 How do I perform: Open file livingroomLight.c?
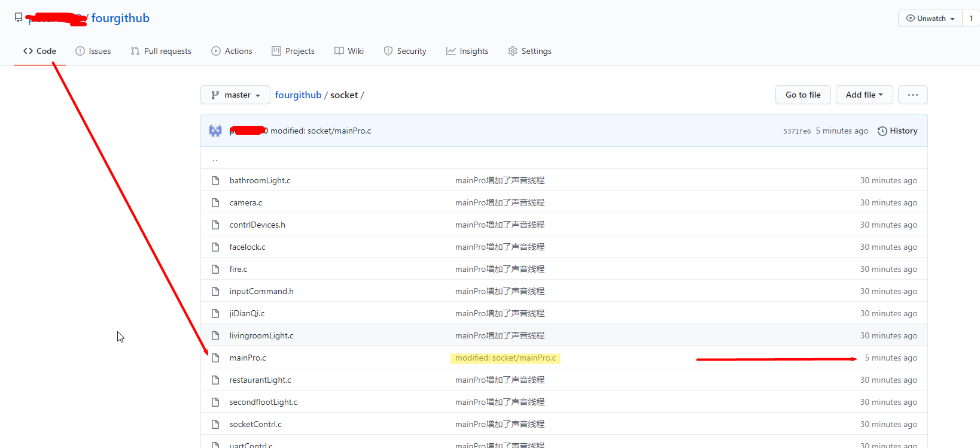(261, 335)
